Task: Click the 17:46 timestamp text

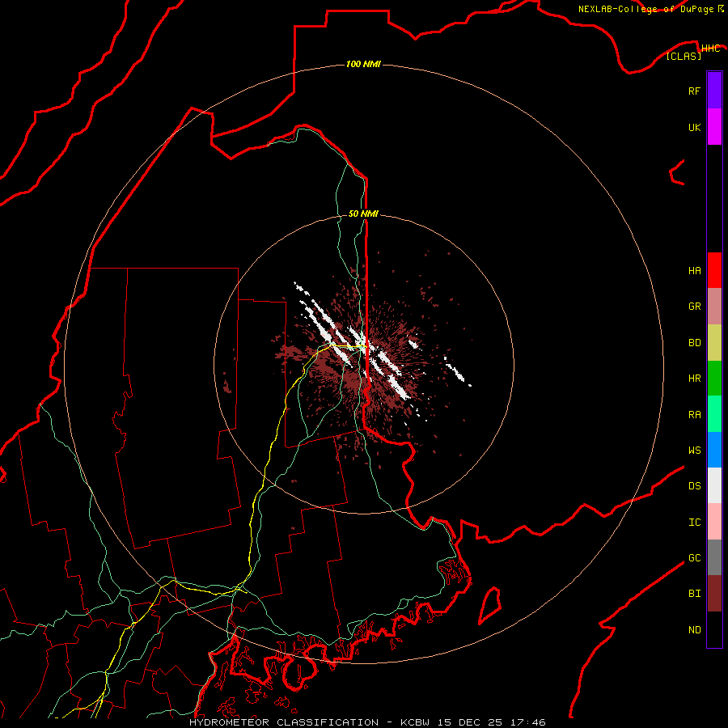Action: click(x=527, y=722)
